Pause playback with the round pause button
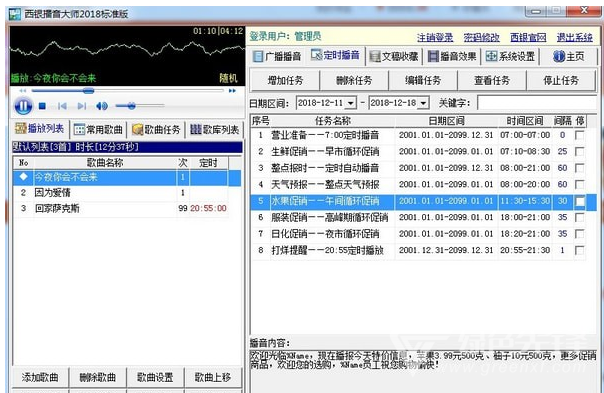 click(x=23, y=106)
